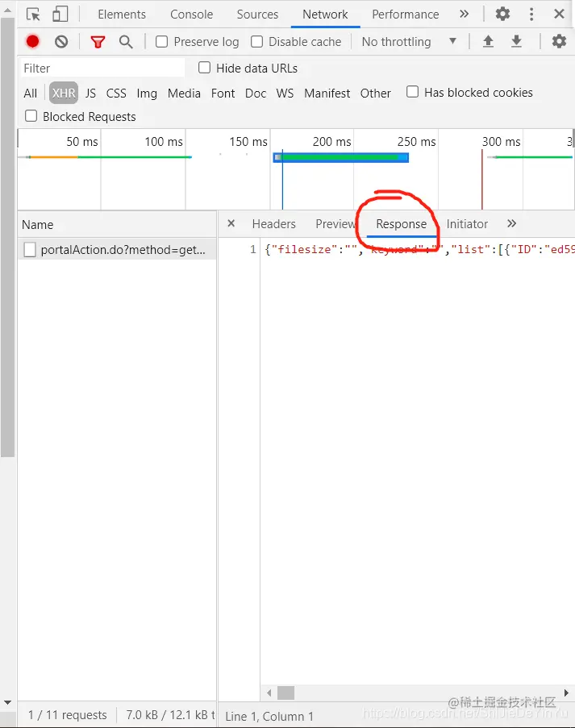575x728 pixels.
Task: Open the No throttling dropdown
Action: [x=409, y=42]
